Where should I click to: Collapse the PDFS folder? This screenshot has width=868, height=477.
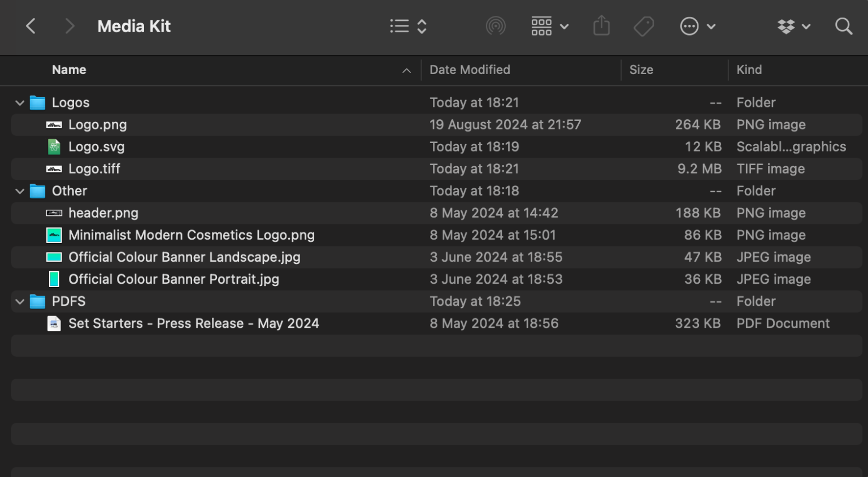[x=20, y=301]
